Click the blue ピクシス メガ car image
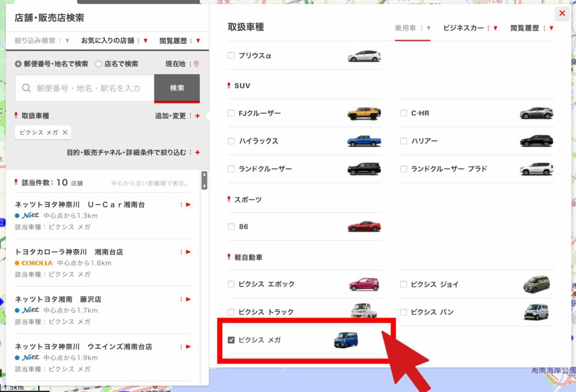 [x=346, y=340]
